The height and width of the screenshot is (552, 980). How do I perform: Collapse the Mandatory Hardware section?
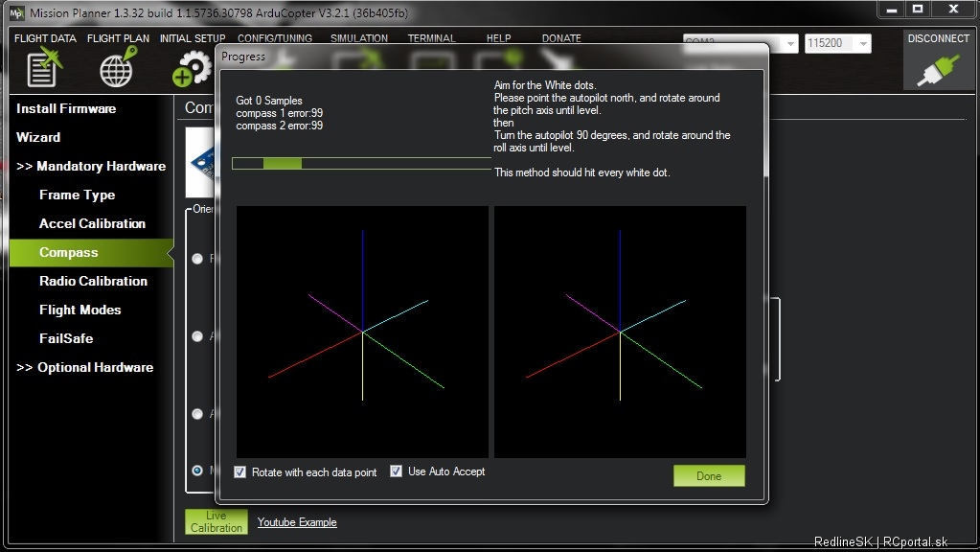click(91, 167)
